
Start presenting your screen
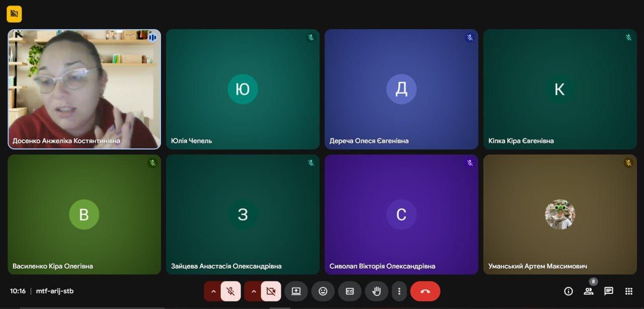296,291
